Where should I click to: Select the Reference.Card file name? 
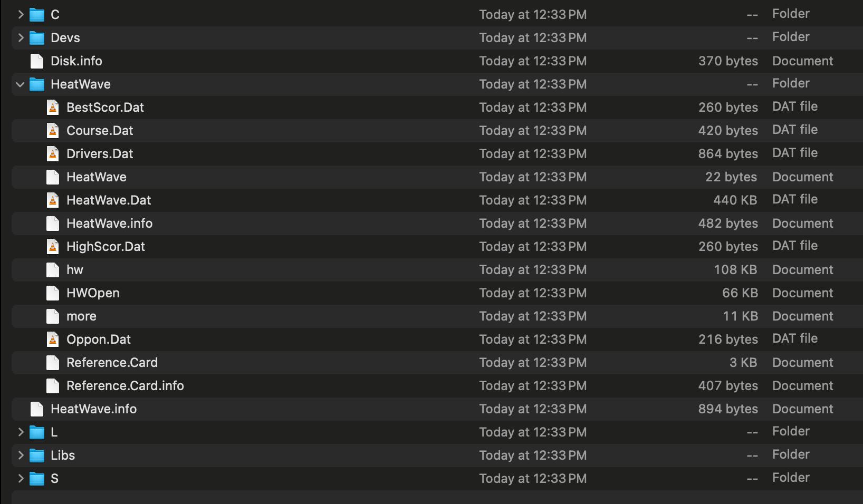pos(112,363)
